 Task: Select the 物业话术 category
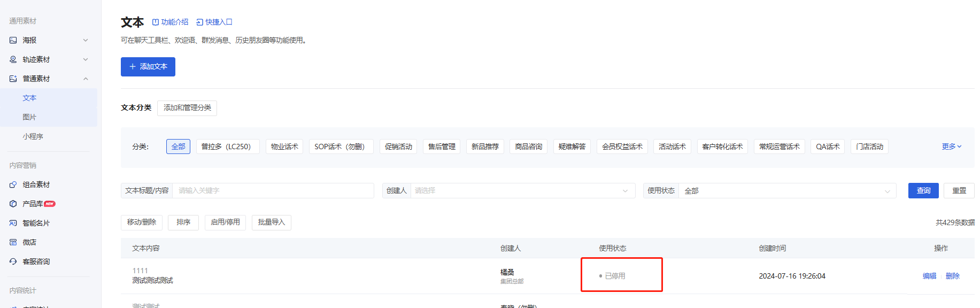pos(284,147)
